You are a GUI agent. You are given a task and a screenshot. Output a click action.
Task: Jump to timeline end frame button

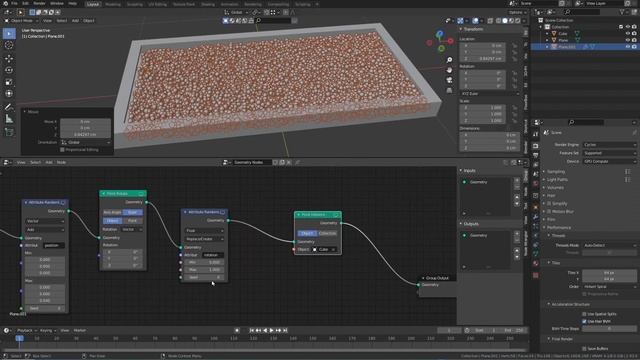(x=285, y=330)
